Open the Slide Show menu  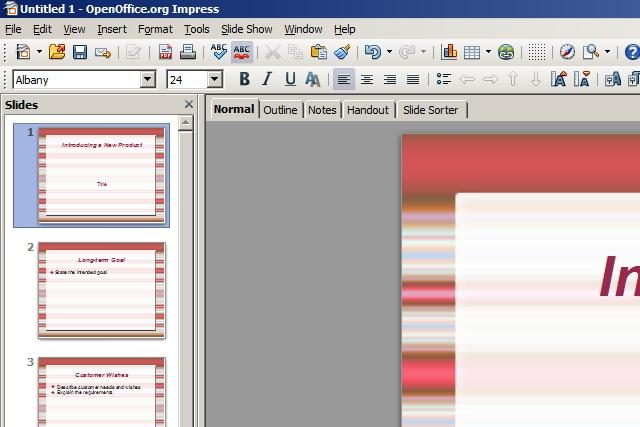coord(247,29)
